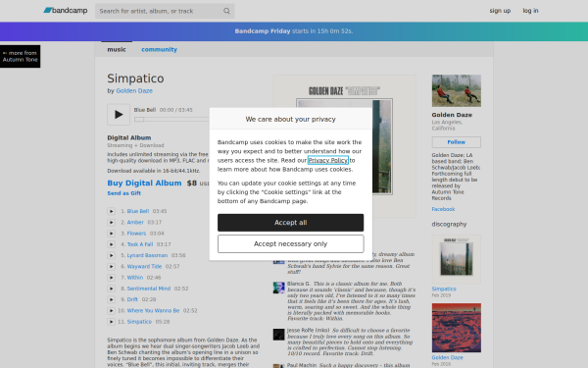Viewport: 588px width, 368px height.
Task: Open the Took A Fall track link
Action: tap(140, 244)
